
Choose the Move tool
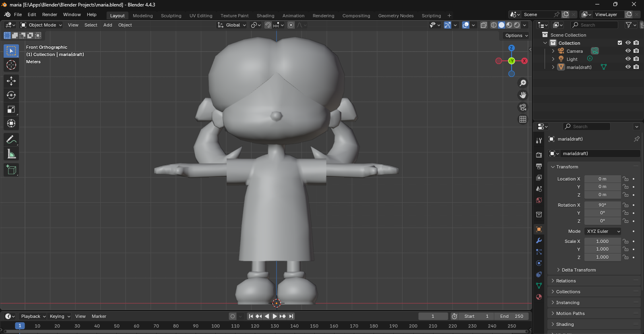click(x=11, y=81)
